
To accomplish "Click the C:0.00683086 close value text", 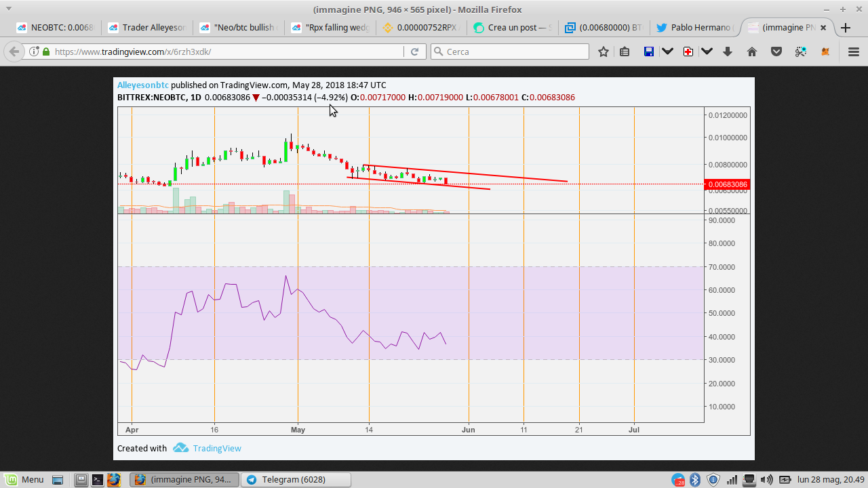I will click(548, 98).
